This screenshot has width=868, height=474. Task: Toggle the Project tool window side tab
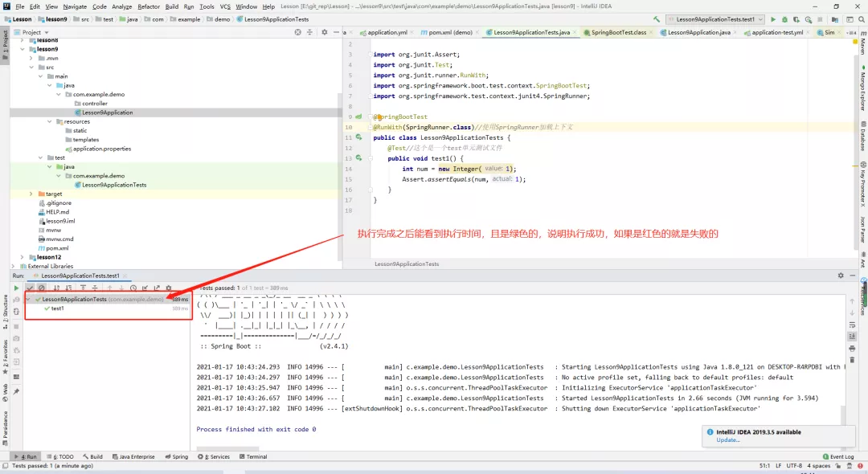[x=5, y=42]
